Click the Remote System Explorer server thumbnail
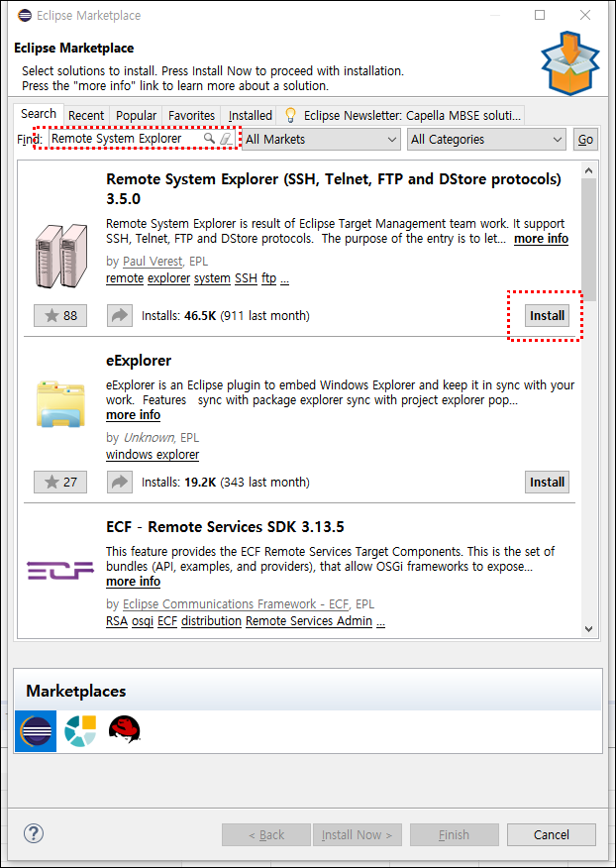The image size is (616, 868). point(60,256)
